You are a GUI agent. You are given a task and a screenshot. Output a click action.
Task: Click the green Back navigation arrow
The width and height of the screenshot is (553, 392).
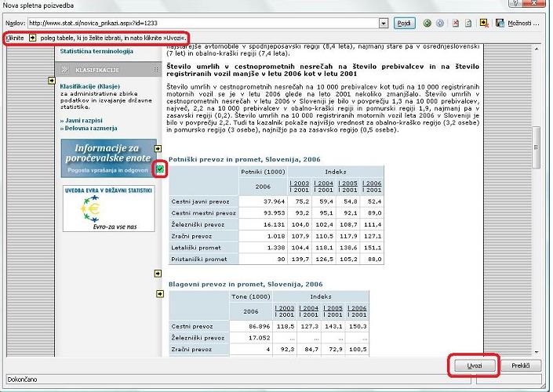click(427, 24)
